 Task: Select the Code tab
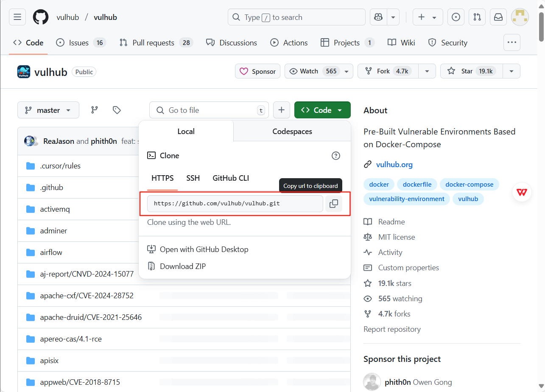[x=28, y=42]
